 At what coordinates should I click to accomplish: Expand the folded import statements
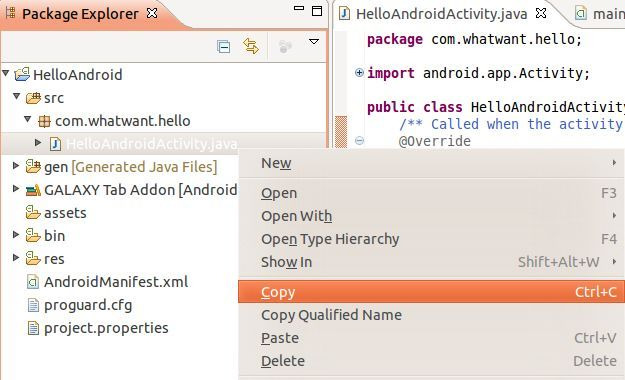(359, 73)
